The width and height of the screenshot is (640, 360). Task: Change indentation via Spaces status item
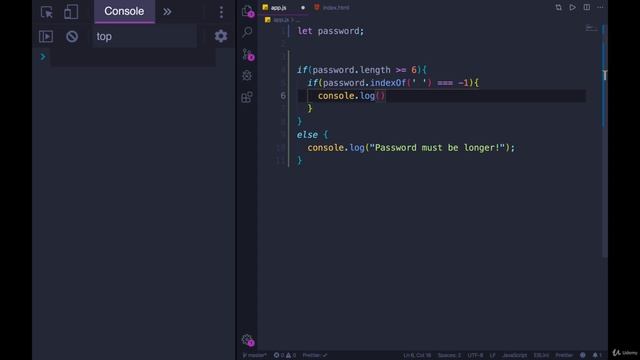coord(449,356)
